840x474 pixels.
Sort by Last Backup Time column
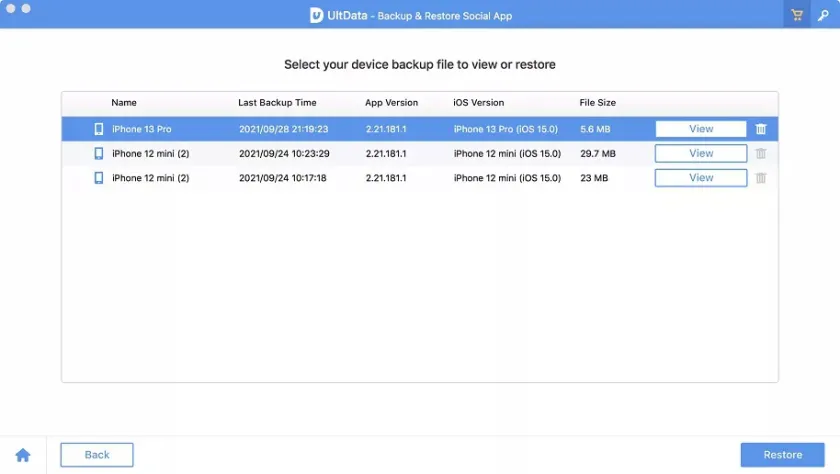coord(277,103)
